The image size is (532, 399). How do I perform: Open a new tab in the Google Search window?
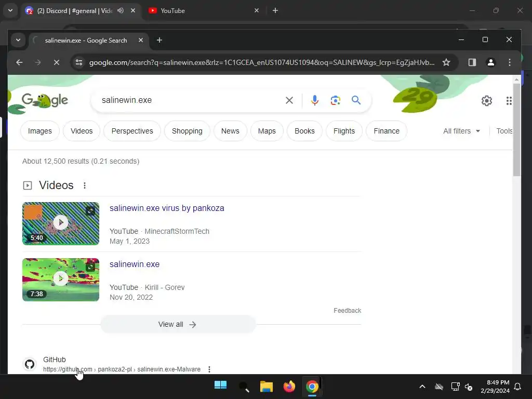[159, 40]
